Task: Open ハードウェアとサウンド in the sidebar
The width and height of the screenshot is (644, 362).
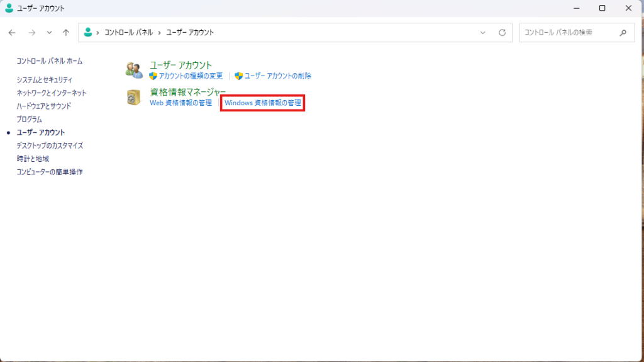Action: (x=44, y=106)
